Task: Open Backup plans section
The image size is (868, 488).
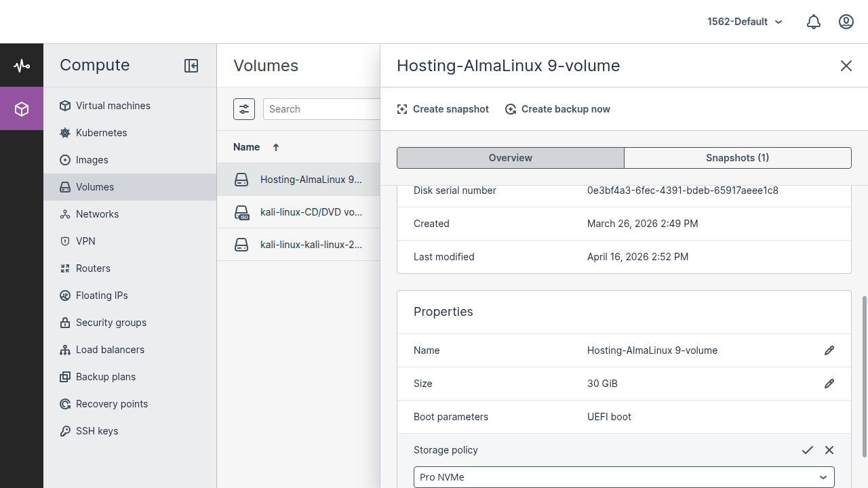Action: coord(130,377)
